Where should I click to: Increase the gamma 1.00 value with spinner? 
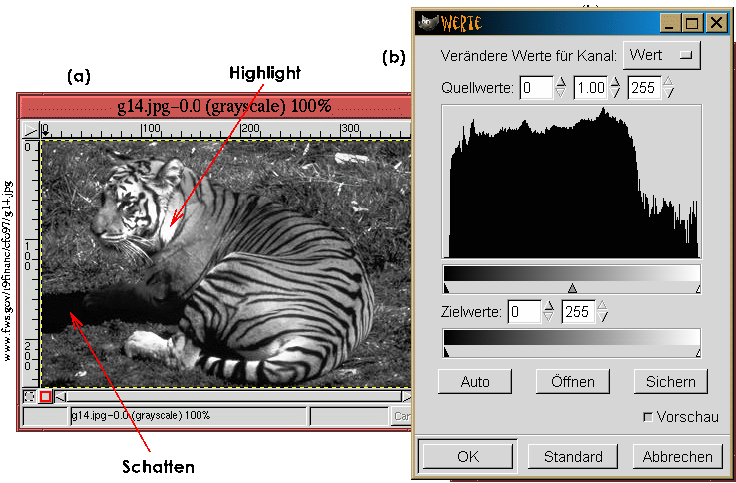coord(616,83)
